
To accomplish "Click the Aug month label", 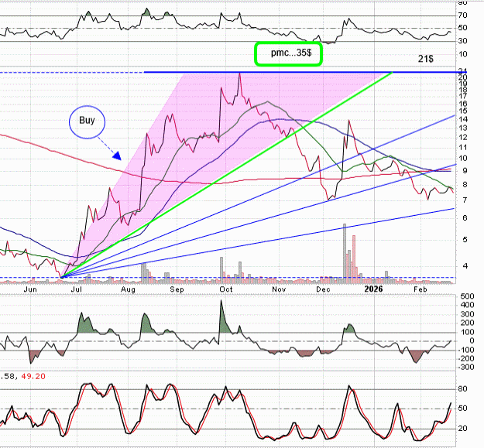I will (128, 289).
